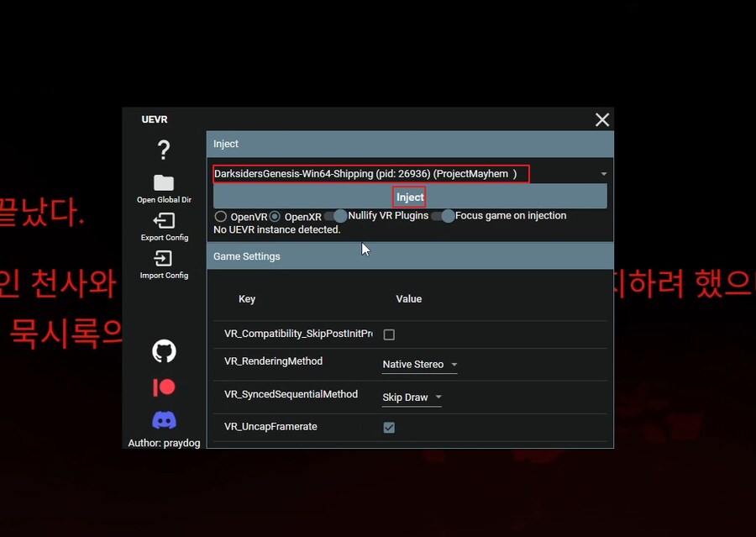
Task: Collapse the Game Settings section header
Action: click(410, 256)
